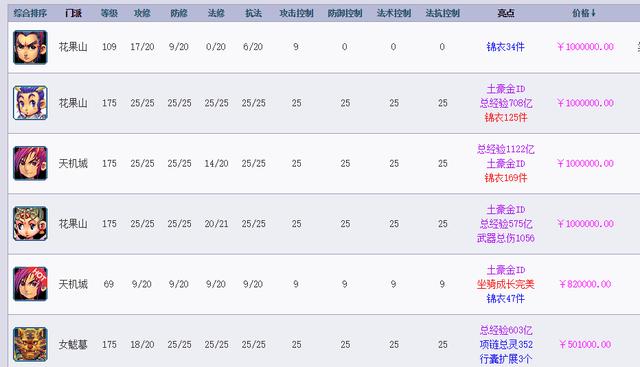Sort by 综合排序 header
Screen dimensions: 640x367
[30, 13]
